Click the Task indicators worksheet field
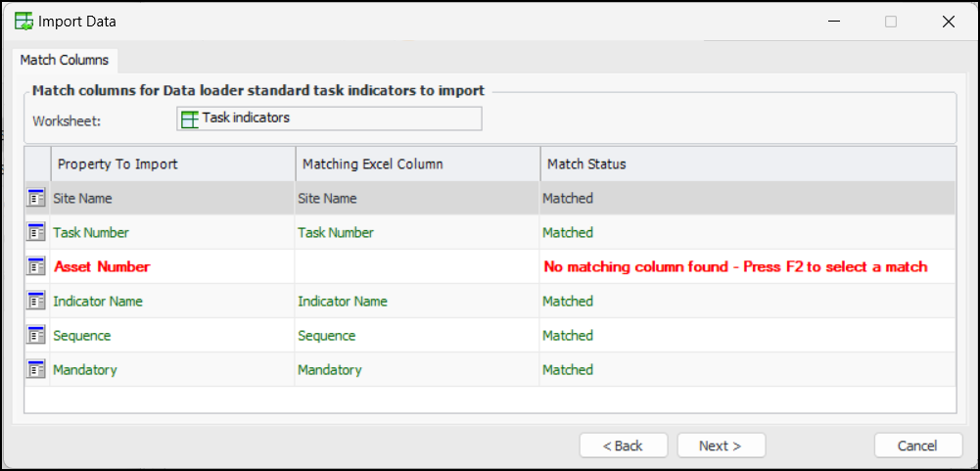 [x=329, y=118]
